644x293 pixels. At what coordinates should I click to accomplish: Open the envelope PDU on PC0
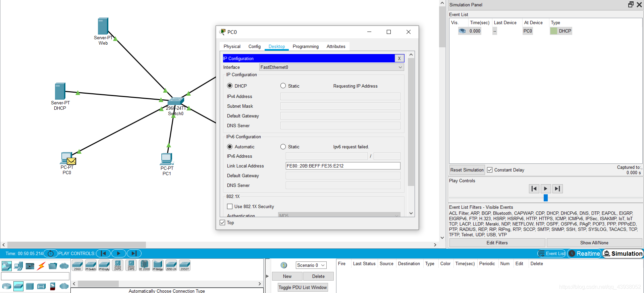pyautogui.click(x=71, y=161)
